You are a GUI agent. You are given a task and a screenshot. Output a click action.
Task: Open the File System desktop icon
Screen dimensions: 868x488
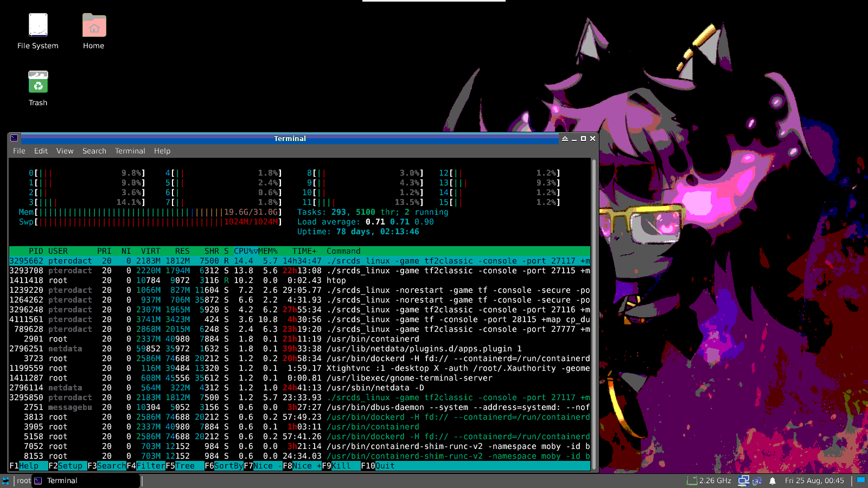[x=38, y=31]
